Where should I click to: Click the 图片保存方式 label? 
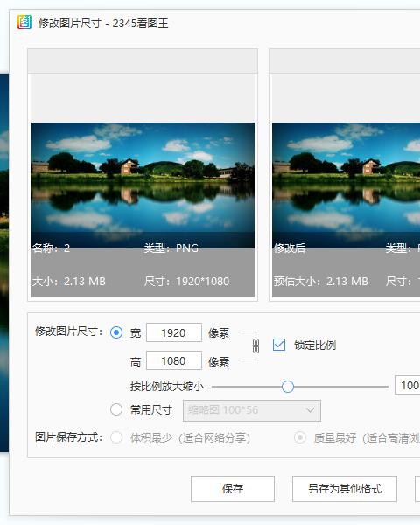[68, 437]
